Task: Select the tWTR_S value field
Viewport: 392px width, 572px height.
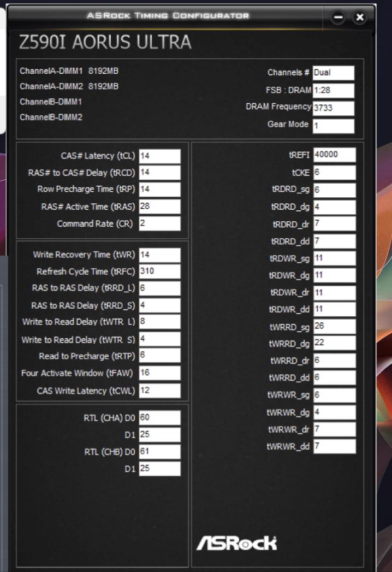Action: (x=160, y=339)
